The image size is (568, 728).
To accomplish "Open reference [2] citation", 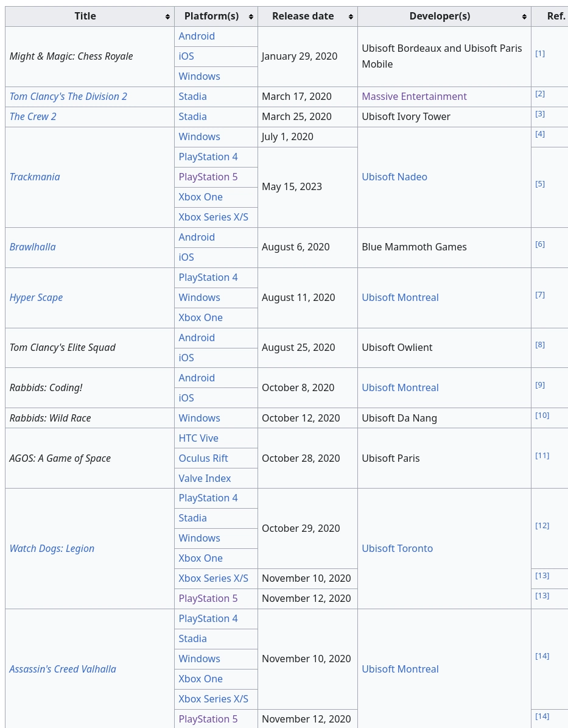I will tap(540, 94).
